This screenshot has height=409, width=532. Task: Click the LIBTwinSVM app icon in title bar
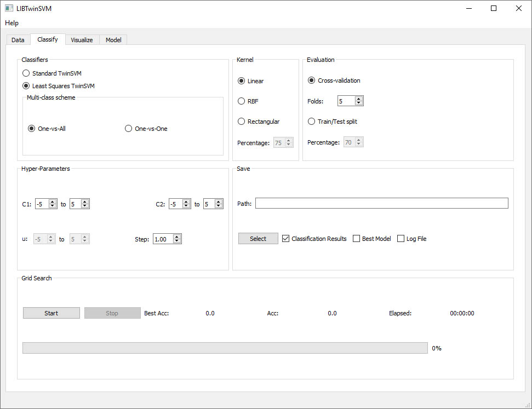click(x=9, y=8)
